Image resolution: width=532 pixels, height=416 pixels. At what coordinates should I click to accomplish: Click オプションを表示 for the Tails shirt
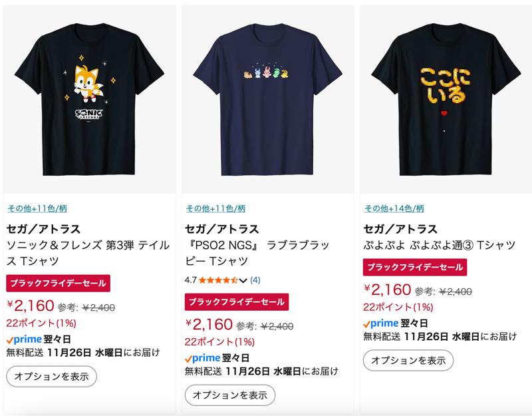point(52,376)
